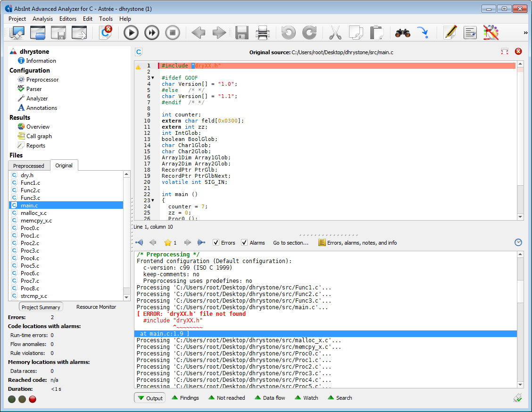Copy selection using the copy icon
532x412 pixels.
pyautogui.click(x=356, y=33)
